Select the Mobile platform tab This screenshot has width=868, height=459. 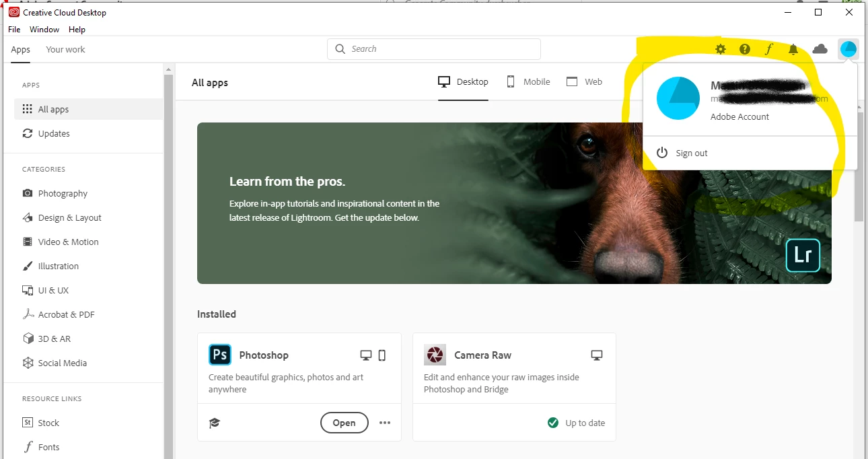pyautogui.click(x=528, y=82)
